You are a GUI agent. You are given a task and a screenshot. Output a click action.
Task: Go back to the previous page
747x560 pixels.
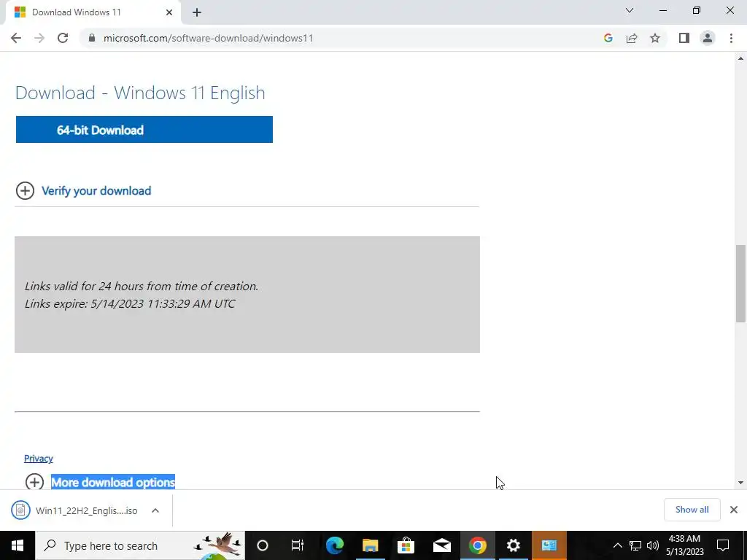16,38
